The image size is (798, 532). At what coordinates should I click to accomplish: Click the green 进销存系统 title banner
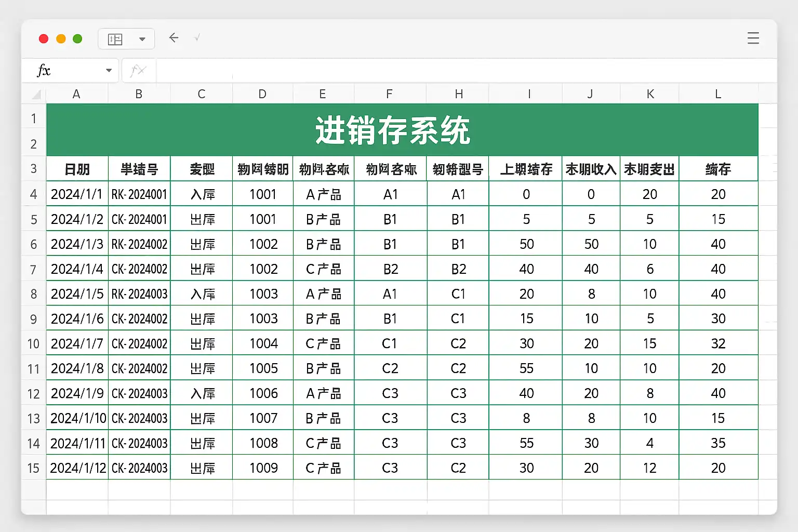pyautogui.click(x=402, y=130)
